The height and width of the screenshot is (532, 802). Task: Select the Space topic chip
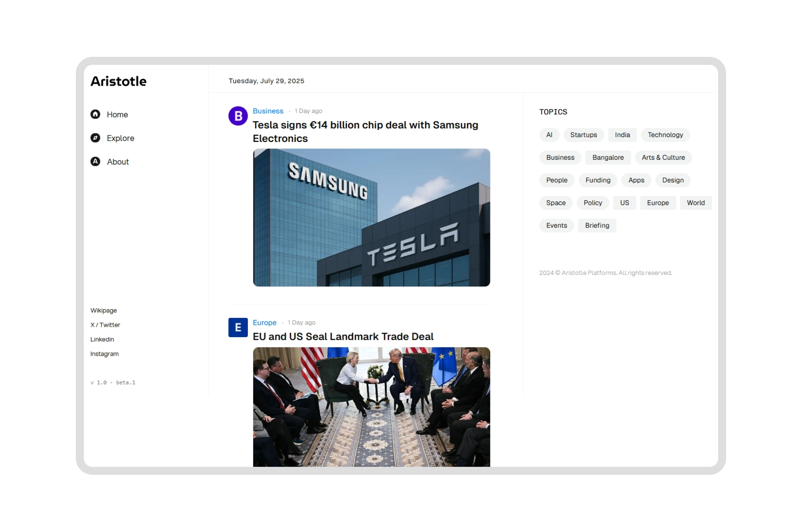[556, 203]
